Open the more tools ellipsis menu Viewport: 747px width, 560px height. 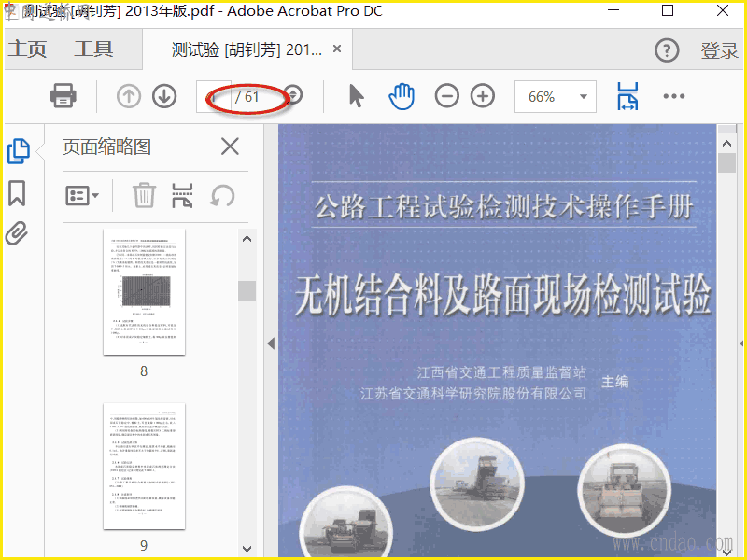674,96
